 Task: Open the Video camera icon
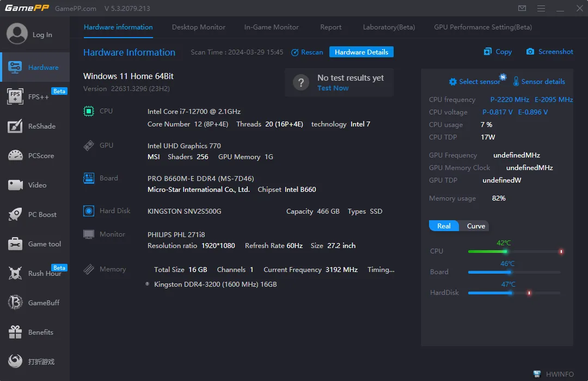pyautogui.click(x=15, y=185)
